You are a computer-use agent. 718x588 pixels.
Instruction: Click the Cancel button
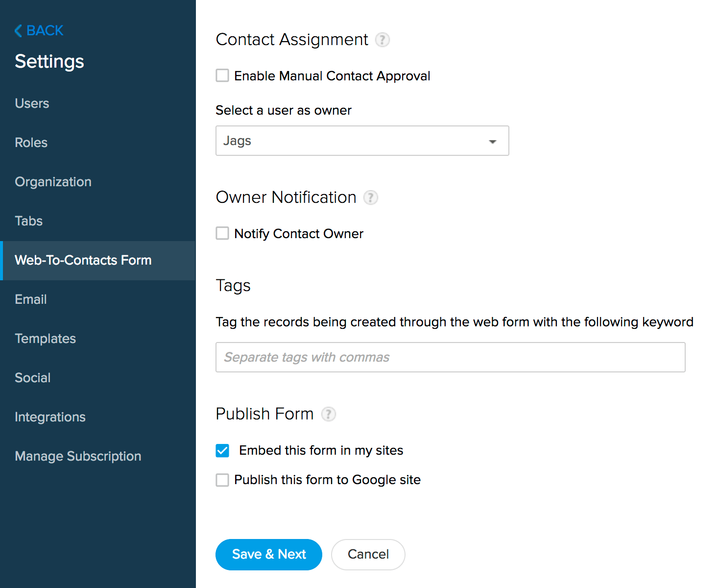368,554
